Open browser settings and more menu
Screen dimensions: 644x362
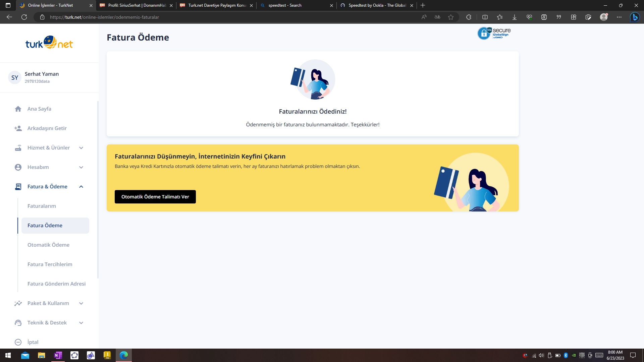pyautogui.click(x=619, y=17)
